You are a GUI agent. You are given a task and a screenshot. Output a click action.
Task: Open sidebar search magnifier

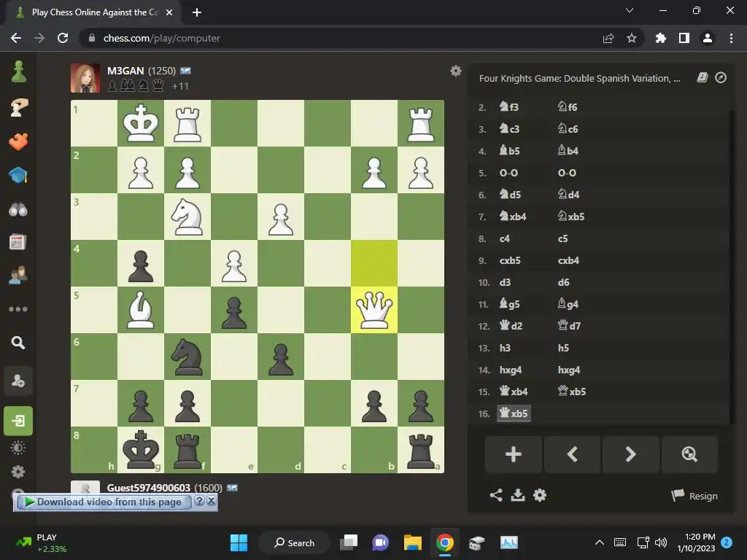[x=18, y=343]
